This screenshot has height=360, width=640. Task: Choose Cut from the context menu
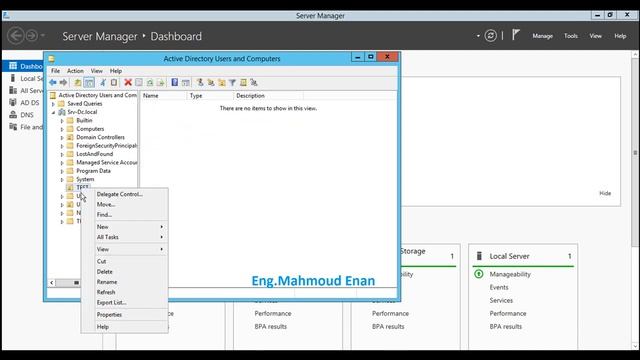pyautogui.click(x=130, y=261)
